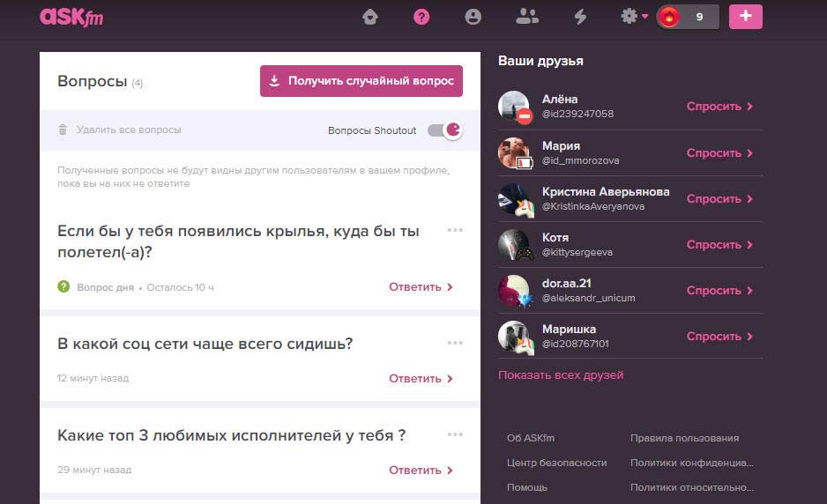Screen dimensions: 827x504
Task: Click the ASKfm logo
Action: tap(71, 17)
